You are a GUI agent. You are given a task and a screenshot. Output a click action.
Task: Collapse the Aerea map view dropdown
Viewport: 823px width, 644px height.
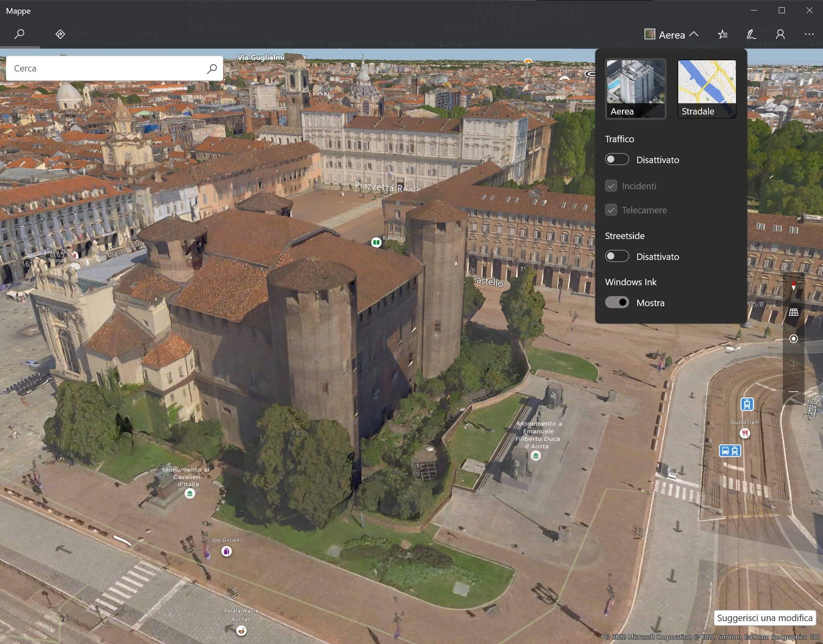click(671, 35)
